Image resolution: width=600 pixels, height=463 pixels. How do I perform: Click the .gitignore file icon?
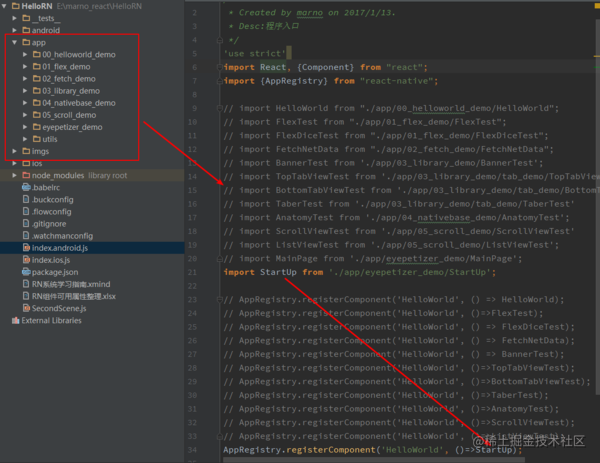click(x=26, y=223)
